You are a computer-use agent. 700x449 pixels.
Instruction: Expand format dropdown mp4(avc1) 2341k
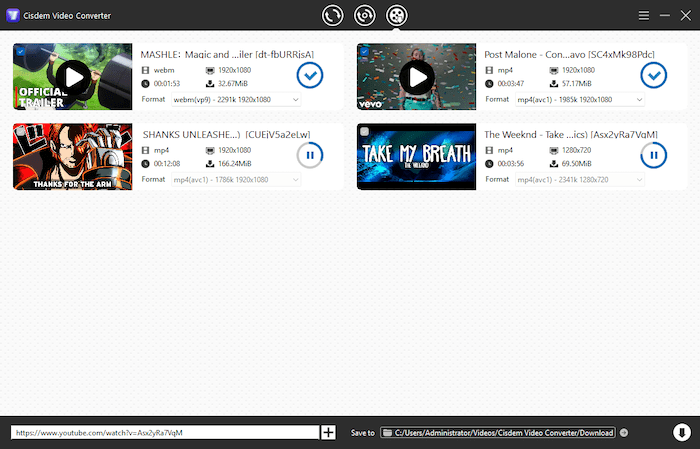[x=580, y=180]
